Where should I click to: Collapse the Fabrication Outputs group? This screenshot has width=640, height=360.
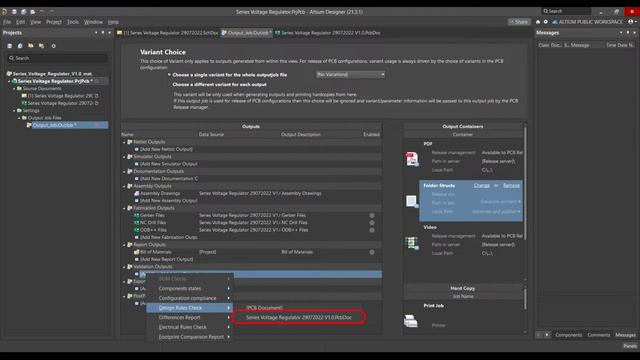124,208
